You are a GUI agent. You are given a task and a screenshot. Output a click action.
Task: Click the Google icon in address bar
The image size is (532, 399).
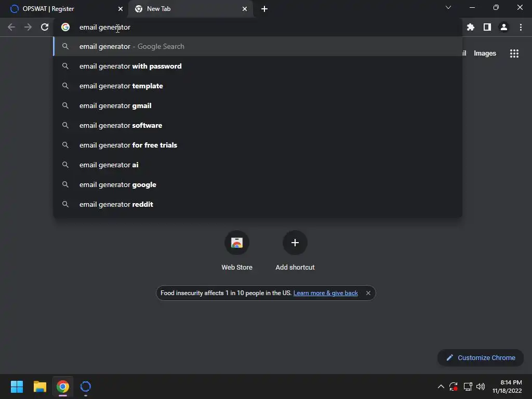pos(65,27)
